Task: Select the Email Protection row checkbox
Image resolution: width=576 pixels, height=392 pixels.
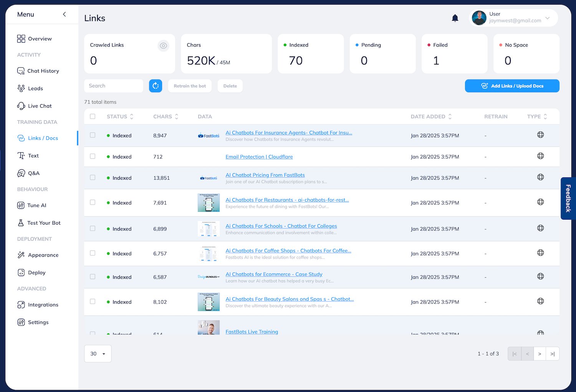Action: [x=93, y=156]
